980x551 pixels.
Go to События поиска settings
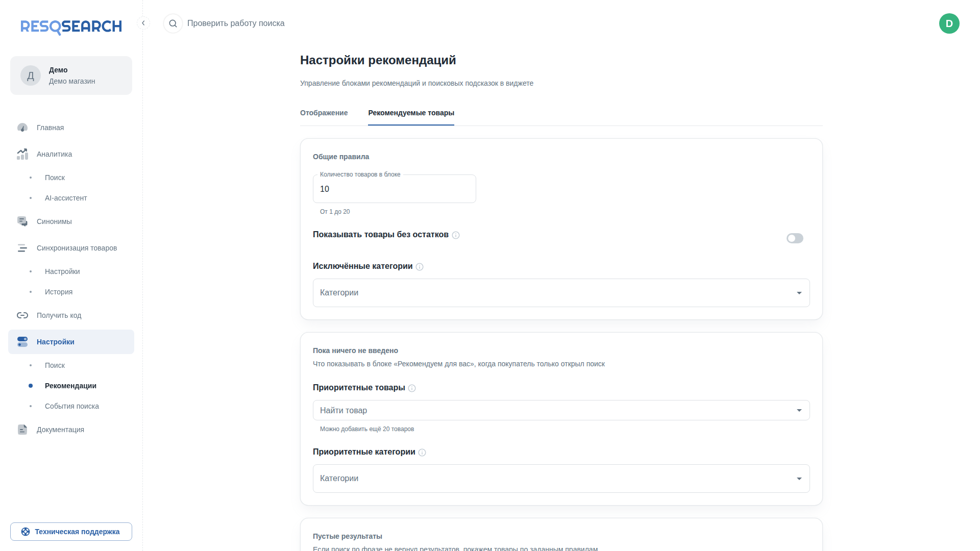[72, 406]
